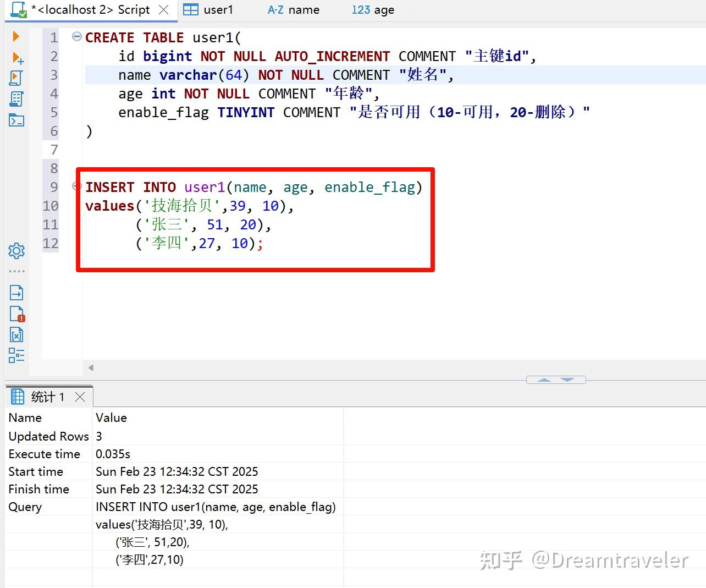Switch to the user1 table tab
This screenshot has height=588, width=706.
click(x=218, y=9)
